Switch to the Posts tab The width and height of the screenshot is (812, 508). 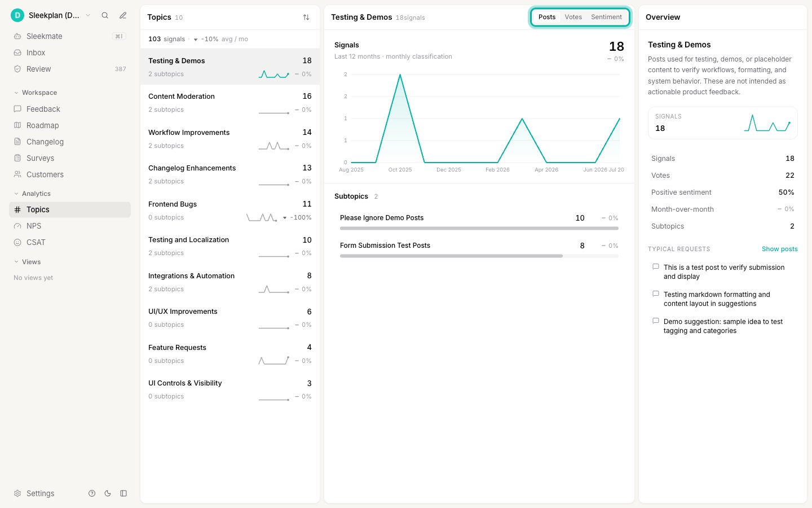(547, 17)
